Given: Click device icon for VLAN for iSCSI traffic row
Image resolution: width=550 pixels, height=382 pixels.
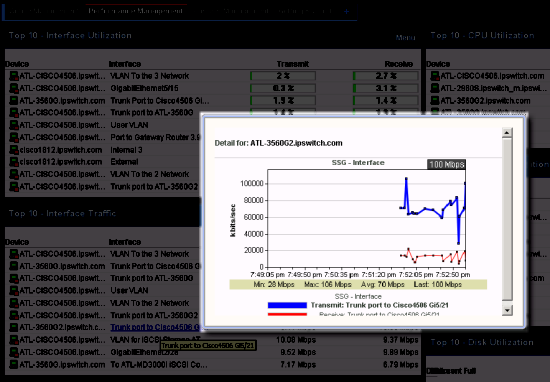Looking at the screenshot, I should pyautogui.click(x=14, y=340).
